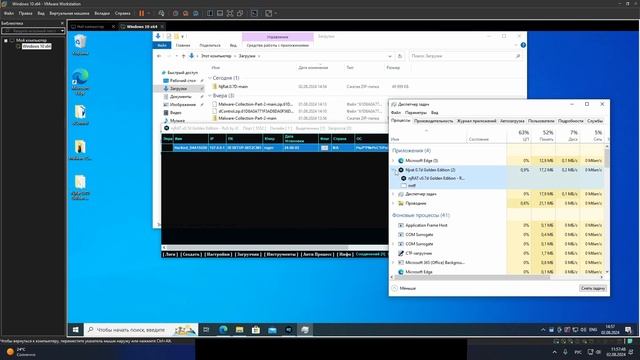Image resolution: width=640 pixels, height=360 pixels.
Task: Take a snapshot with the VMware snapshot icon
Action: pyautogui.click(x=176, y=13)
